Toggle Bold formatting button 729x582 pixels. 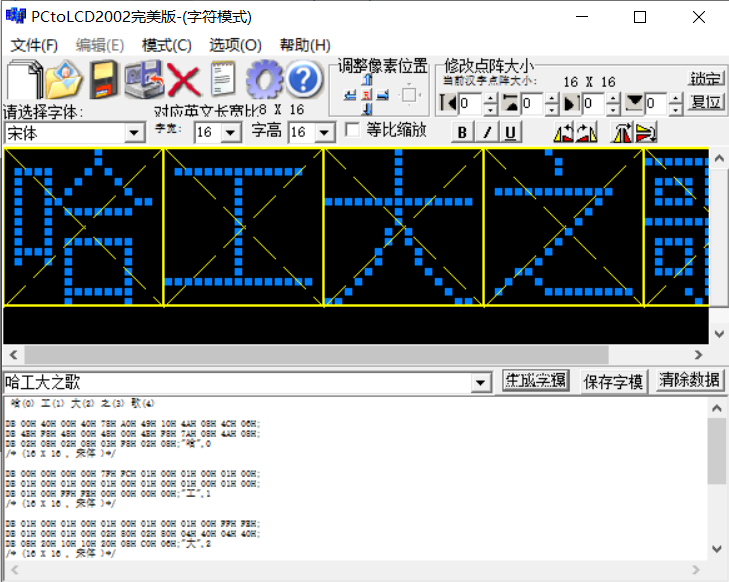(463, 132)
